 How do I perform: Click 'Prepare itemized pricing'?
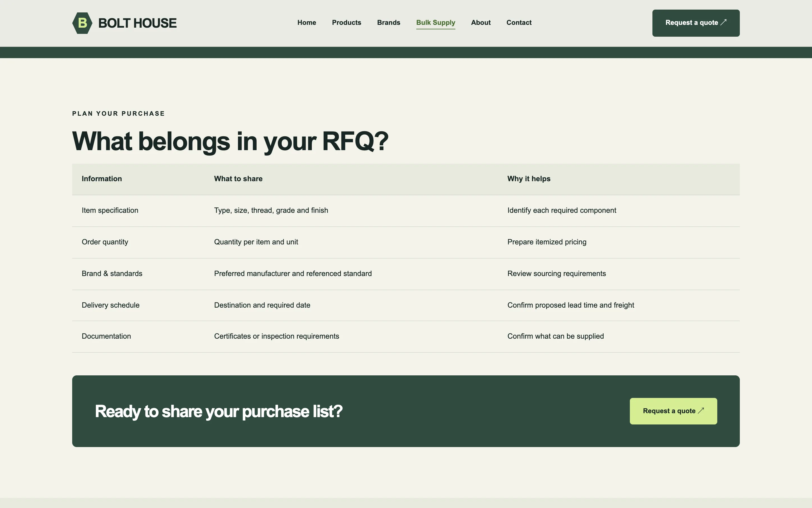(x=547, y=242)
